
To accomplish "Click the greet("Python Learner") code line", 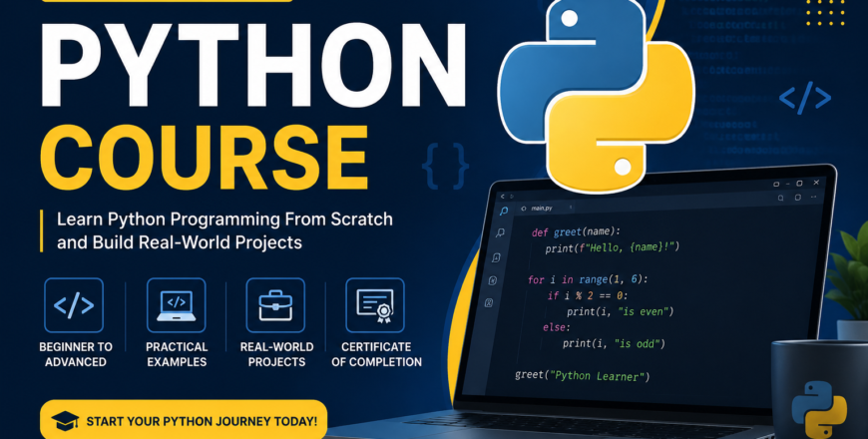I will coord(582,376).
